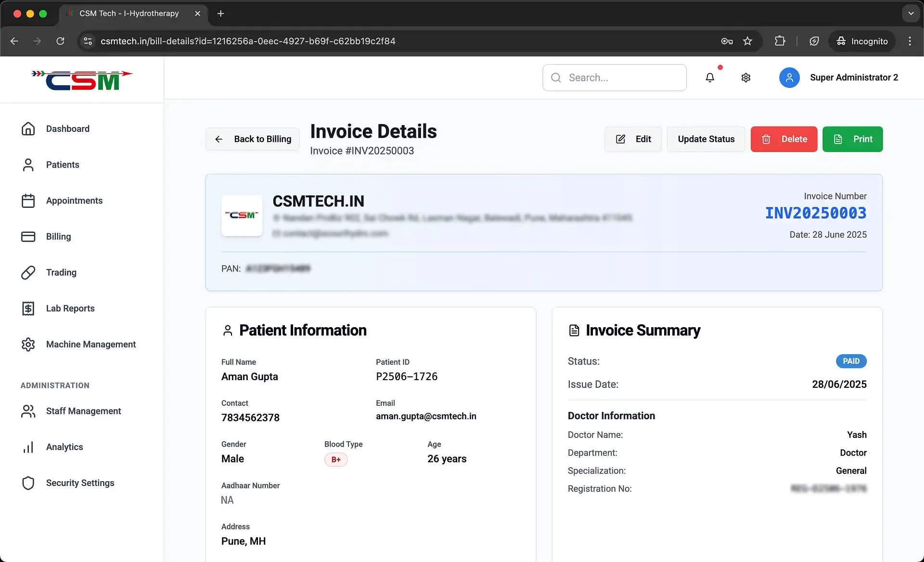Screen dimensions: 924x562
Task: Select Billing in the sidebar
Action: [58, 236]
